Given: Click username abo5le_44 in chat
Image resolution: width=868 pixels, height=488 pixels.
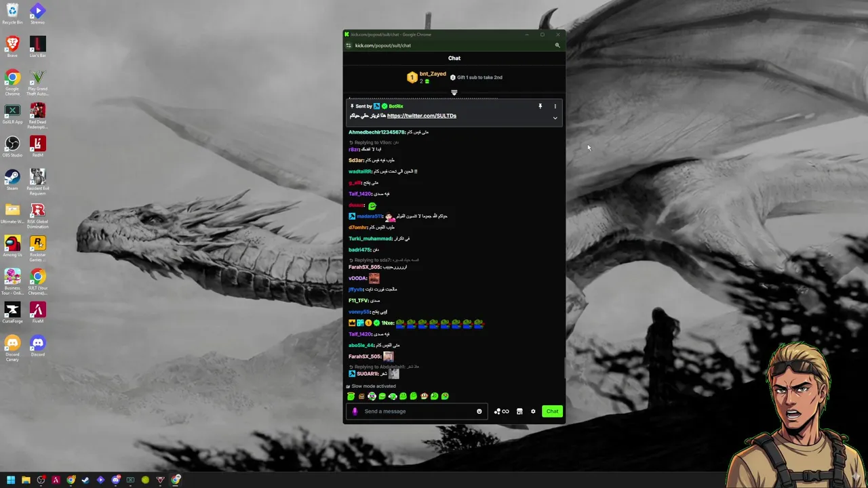Looking at the screenshot, I should 361,346.
